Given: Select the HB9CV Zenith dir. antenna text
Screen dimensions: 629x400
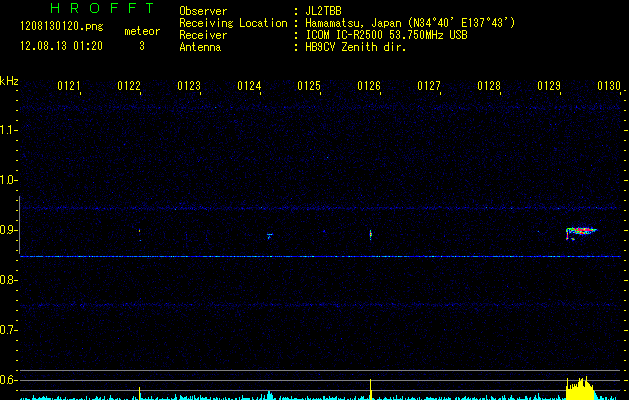Looking at the screenshot, I should coord(355,47).
